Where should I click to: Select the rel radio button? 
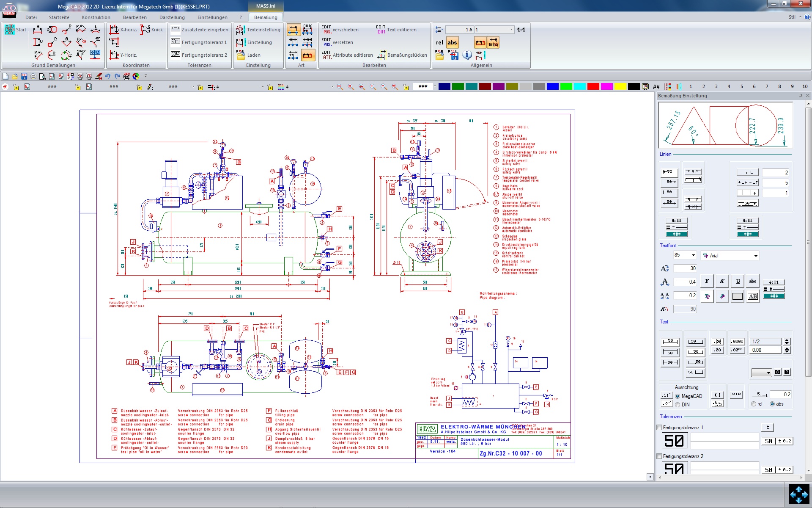pyautogui.click(x=754, y=404)
